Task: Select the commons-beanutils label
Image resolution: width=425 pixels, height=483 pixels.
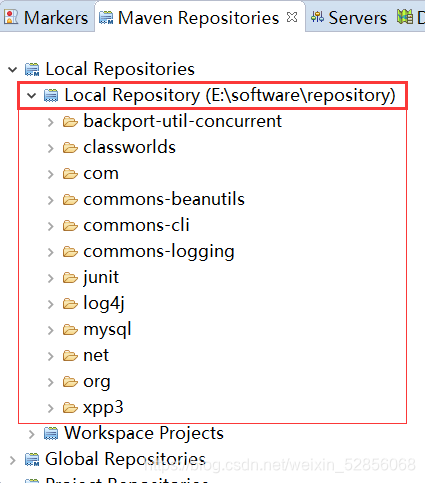Action: click(164, 199)
